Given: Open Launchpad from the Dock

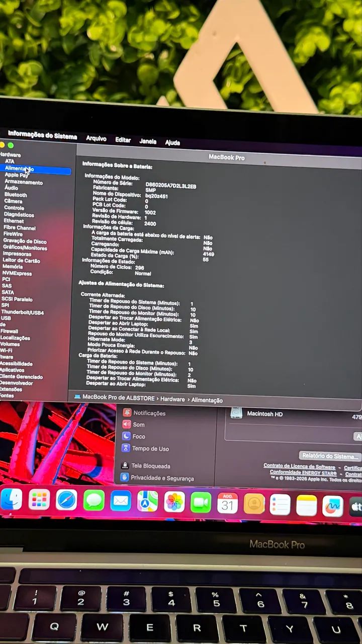Looking at the screenshot, I should pos(39,500).
